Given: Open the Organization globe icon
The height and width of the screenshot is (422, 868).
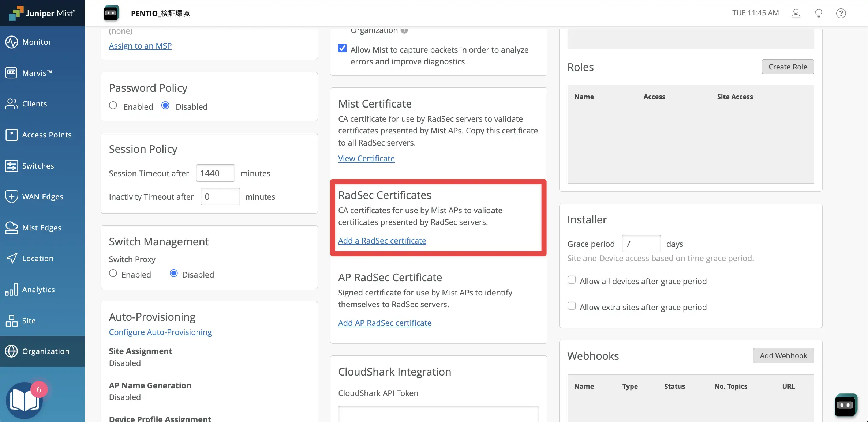Looking at the screenshot, I should click(11, 351).
